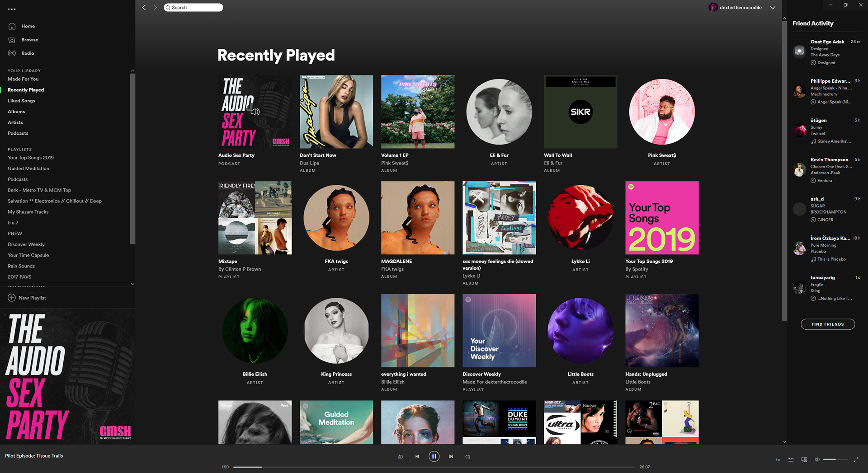
Task: Open the My Shazam Tracks playlist
Action: pyautogui.click(x=28, y=212)
